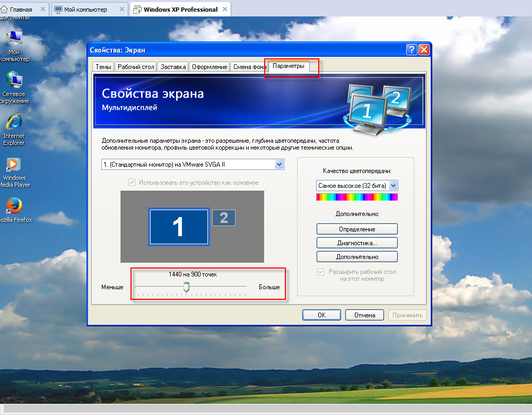Click the Больше label beside resolution slider
This screenshot has width=532, height=415.
click(x=269, y=287)
